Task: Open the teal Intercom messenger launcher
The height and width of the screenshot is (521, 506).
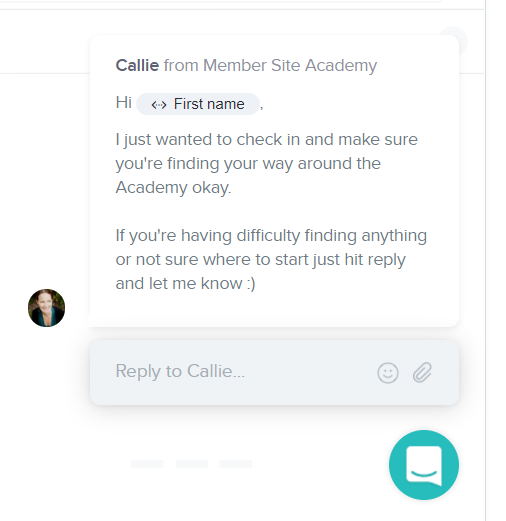Action: coord(424,465)
